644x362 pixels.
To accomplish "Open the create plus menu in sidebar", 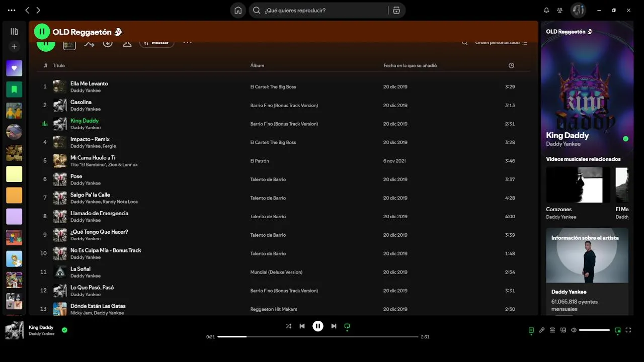I will [x=14, y=47].
